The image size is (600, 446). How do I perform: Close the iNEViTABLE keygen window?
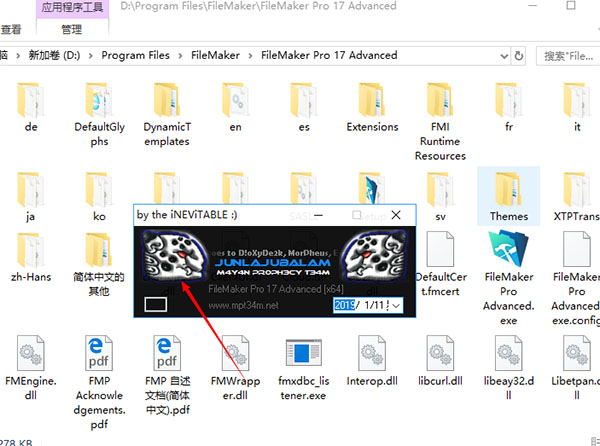tap(396, 215)
